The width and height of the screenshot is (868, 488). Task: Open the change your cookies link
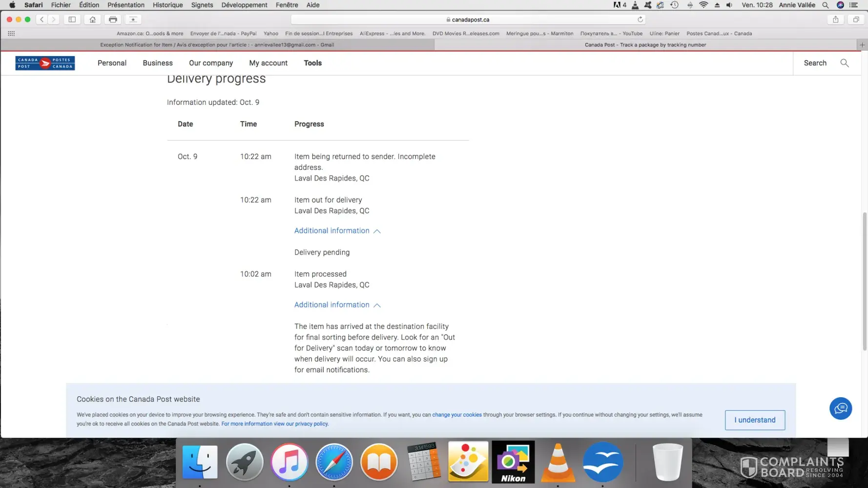click(456, 415)
